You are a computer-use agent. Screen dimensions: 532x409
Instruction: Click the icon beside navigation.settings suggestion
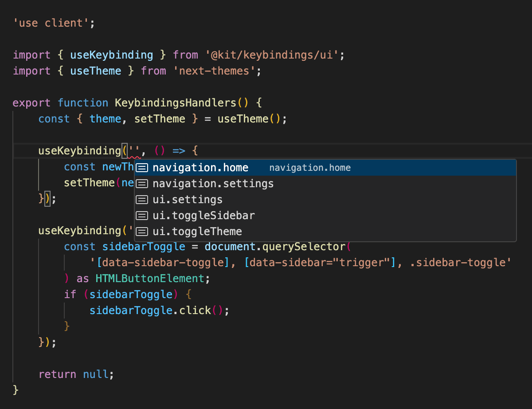point(142,184)
